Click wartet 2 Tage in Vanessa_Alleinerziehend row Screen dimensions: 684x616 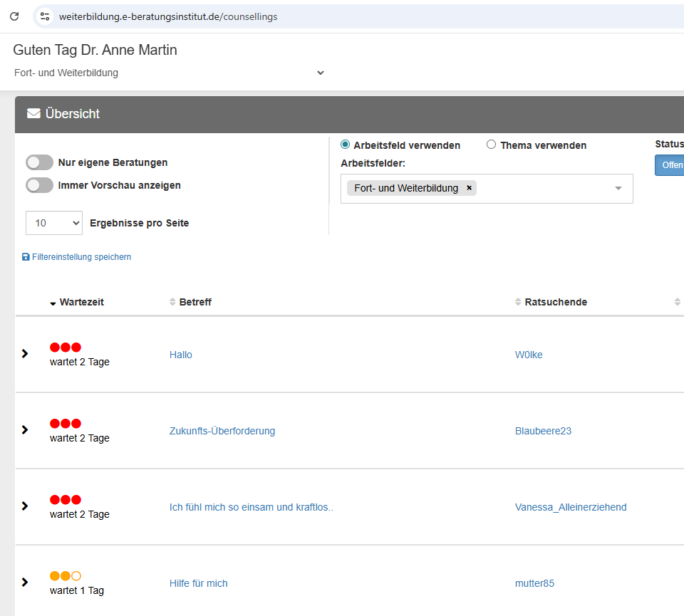(x=79, y=514)
